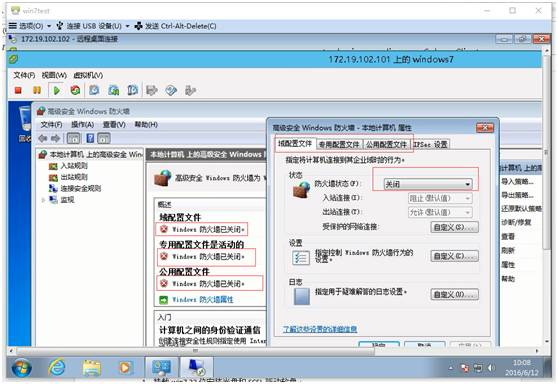Click 导出策略 in actions pane
558x384 pixels.
[x=517, y=195]
